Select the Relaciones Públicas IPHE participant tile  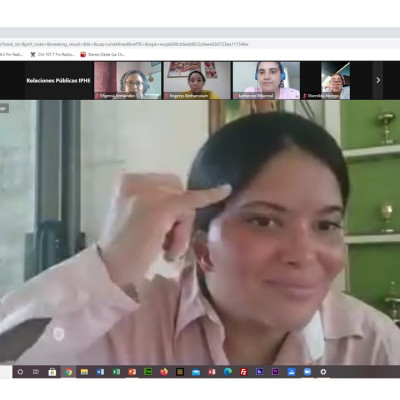[59, 80]
